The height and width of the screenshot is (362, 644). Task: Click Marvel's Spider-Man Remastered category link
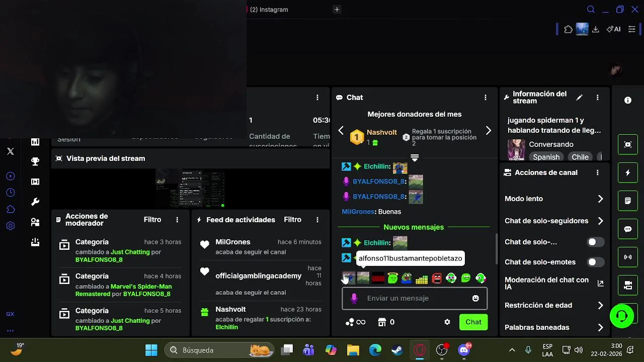124,290
